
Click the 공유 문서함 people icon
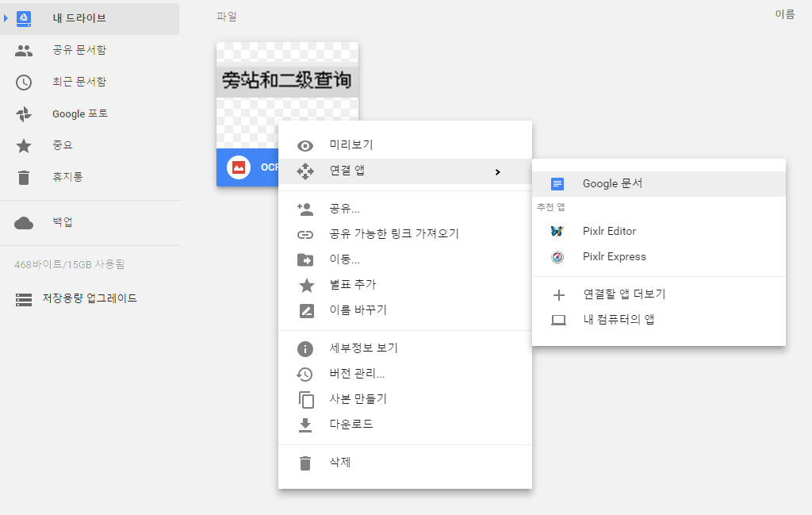pos(24,51)
